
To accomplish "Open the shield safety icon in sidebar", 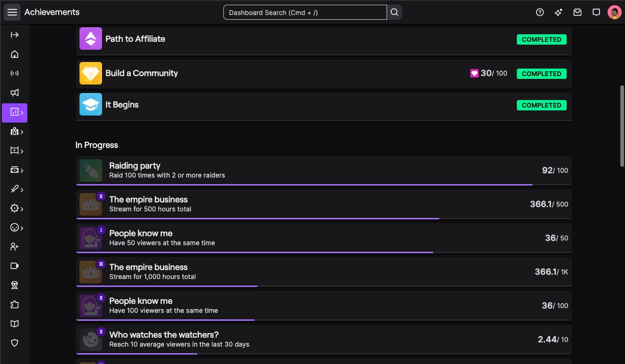I will coord(15,343).
